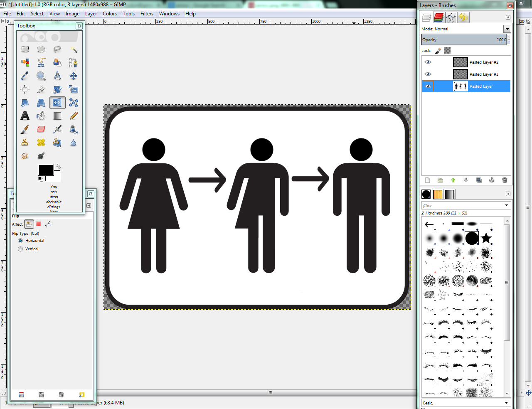Swap foreground and background colors
The height and width of the screenshot is (409, 532).
click(58, 167)
